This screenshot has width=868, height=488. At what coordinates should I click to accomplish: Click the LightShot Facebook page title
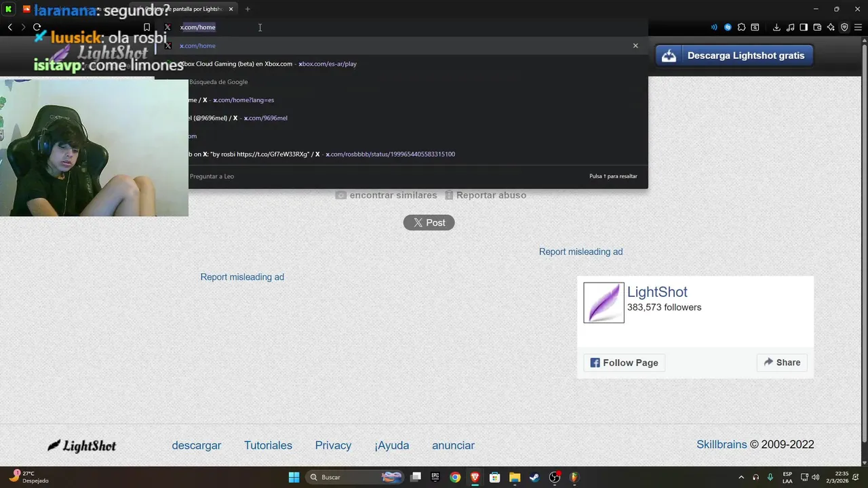[x=657, y=292]
